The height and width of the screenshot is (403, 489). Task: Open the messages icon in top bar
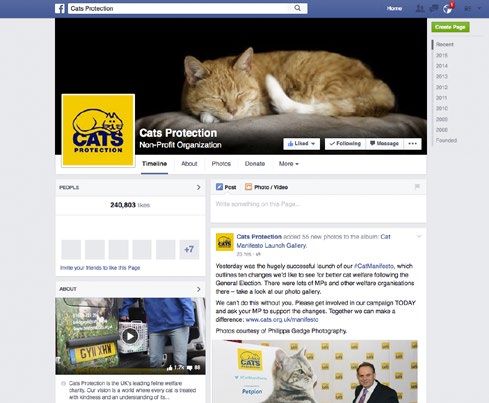tap(434, 9)
